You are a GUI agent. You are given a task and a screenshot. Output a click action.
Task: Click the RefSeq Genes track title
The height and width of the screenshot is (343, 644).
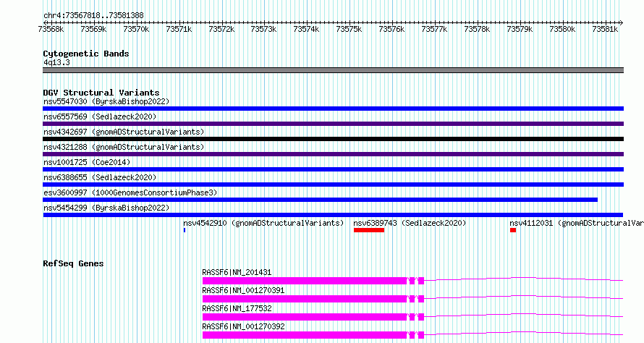(x=73, y=263)
